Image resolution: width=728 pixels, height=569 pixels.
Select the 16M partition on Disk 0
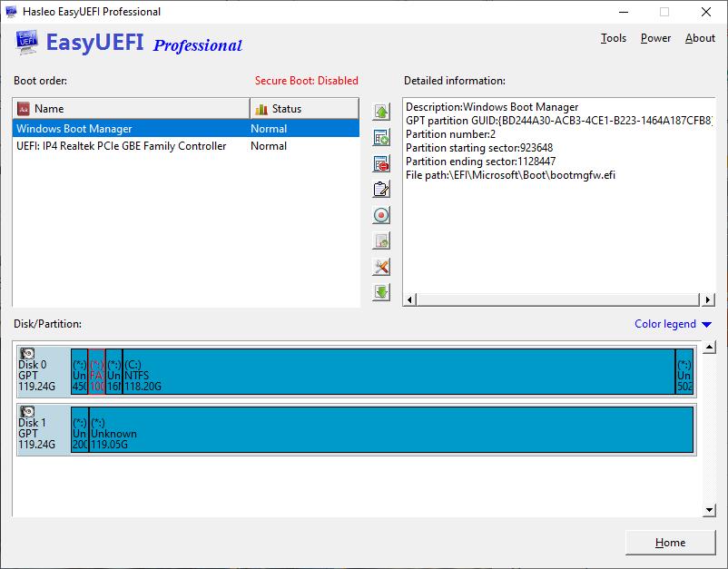113,372
